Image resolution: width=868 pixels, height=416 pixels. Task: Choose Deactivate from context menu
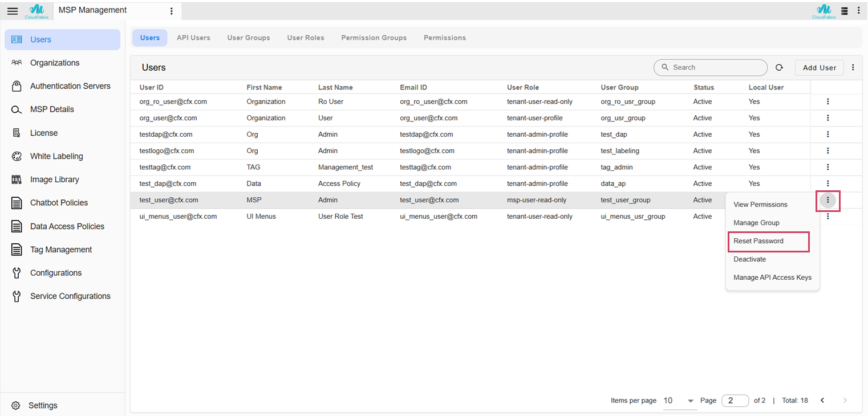coord(772,259)
